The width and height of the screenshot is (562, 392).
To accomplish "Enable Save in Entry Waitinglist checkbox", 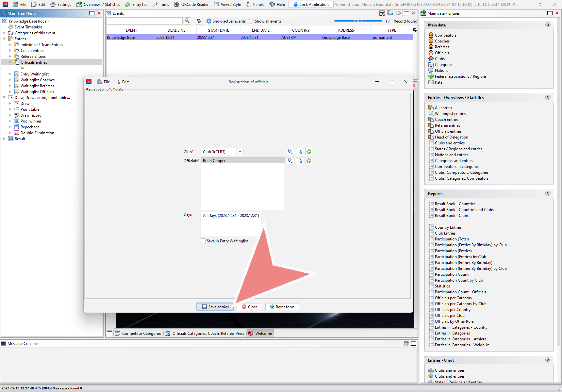I will [203, 241].
